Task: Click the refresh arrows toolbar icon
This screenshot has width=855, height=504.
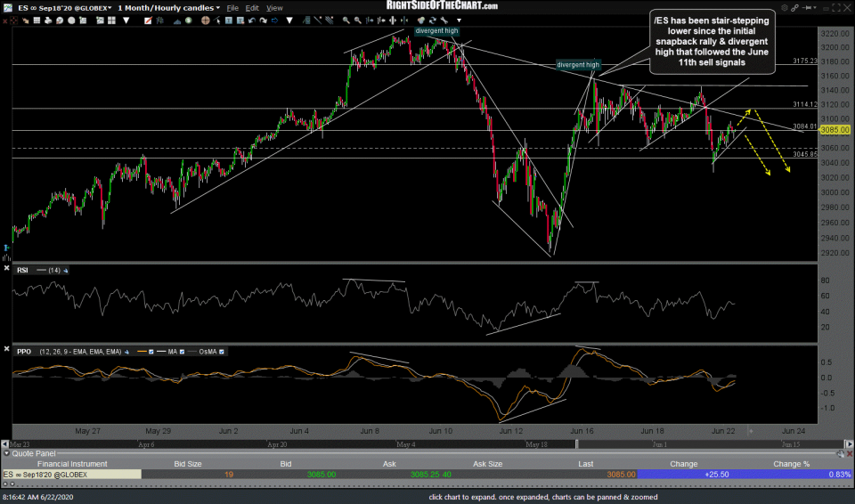Action: pyautogui.click(x=433, y=20)
